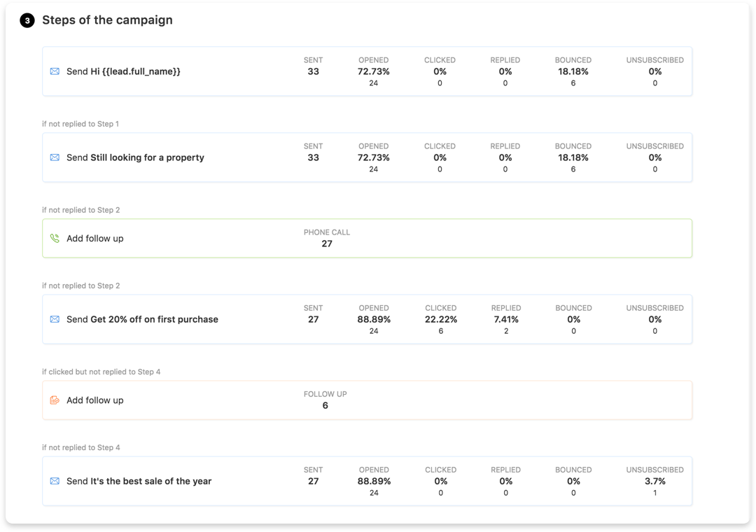Image resolution: width=756 pixels, height=532 pixels.
Task: Click the orange follow up task icon
Action: (55, 400)
